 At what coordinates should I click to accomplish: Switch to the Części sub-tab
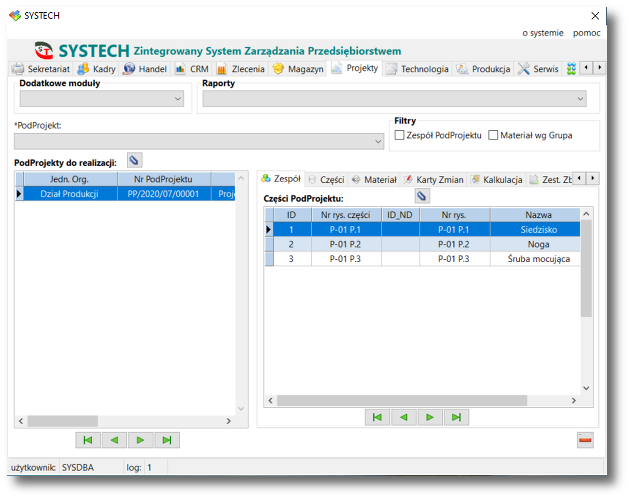tap(327, 180)
